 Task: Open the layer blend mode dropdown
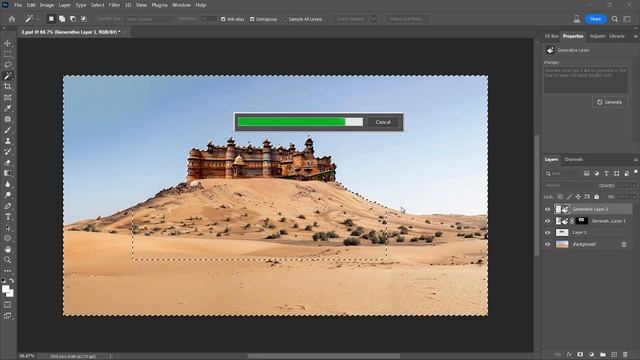pos(569,185)
